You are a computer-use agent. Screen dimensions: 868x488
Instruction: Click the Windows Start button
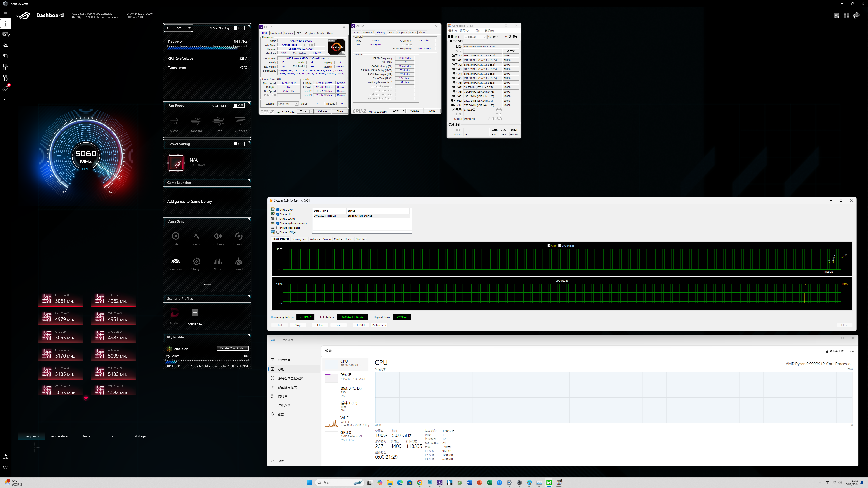[x=309, y=483]
